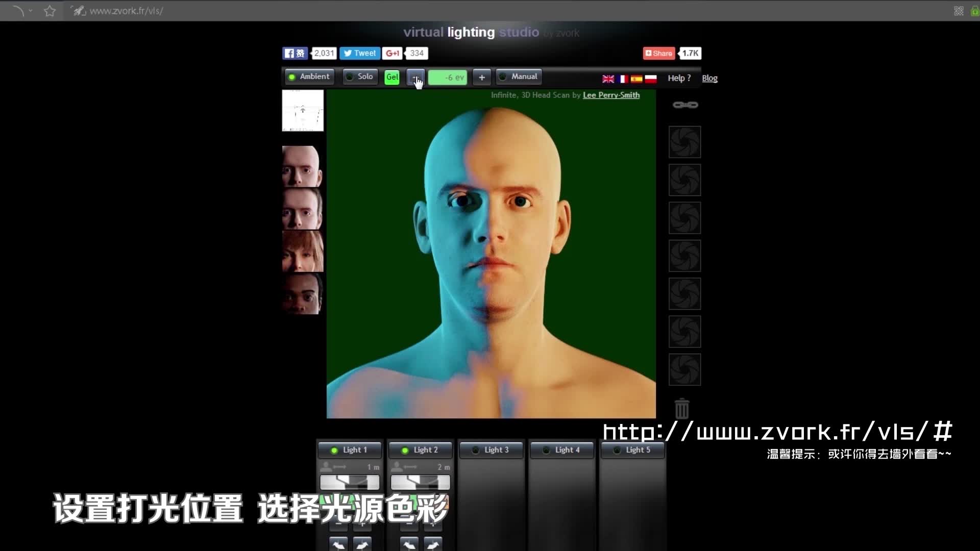Click the fourth aperture snapshot slot

(x=685, y=256)
